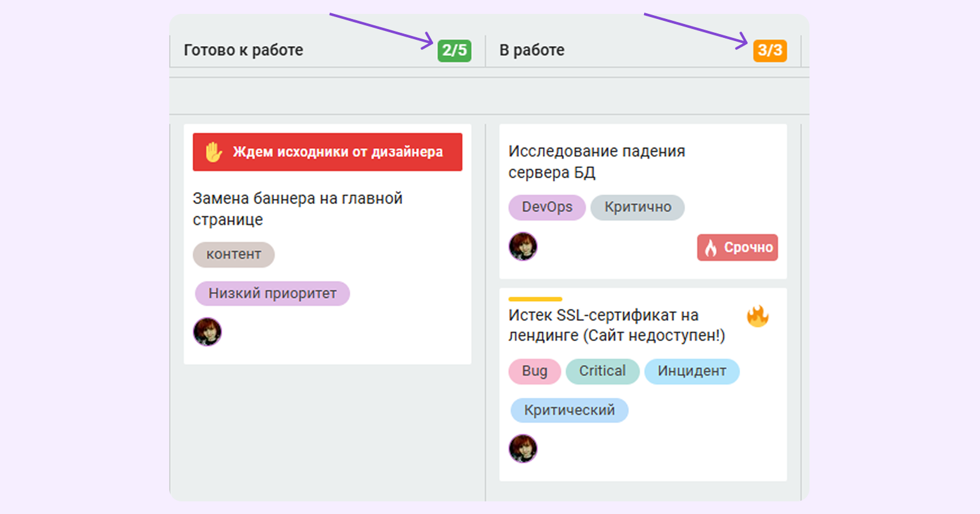Click the Срочно urgency badge
This screenshot has width=980, height=514.
click(738, 248)
